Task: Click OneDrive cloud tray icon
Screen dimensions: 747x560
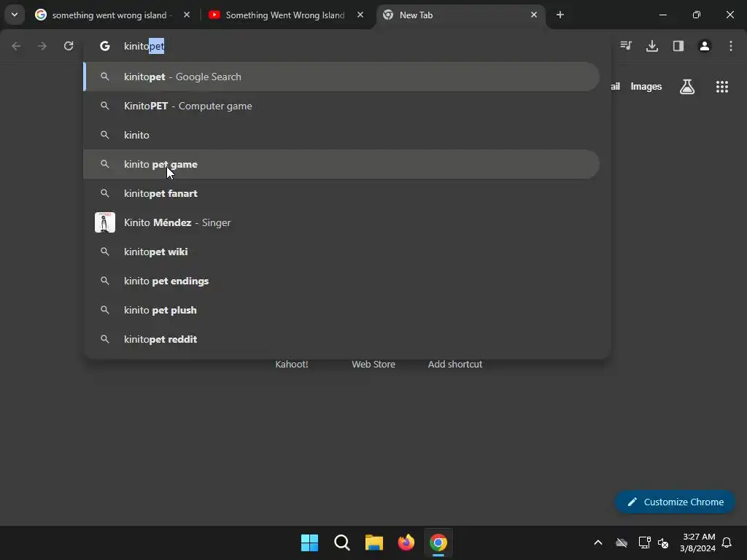Action: click(x=622, y=542)
